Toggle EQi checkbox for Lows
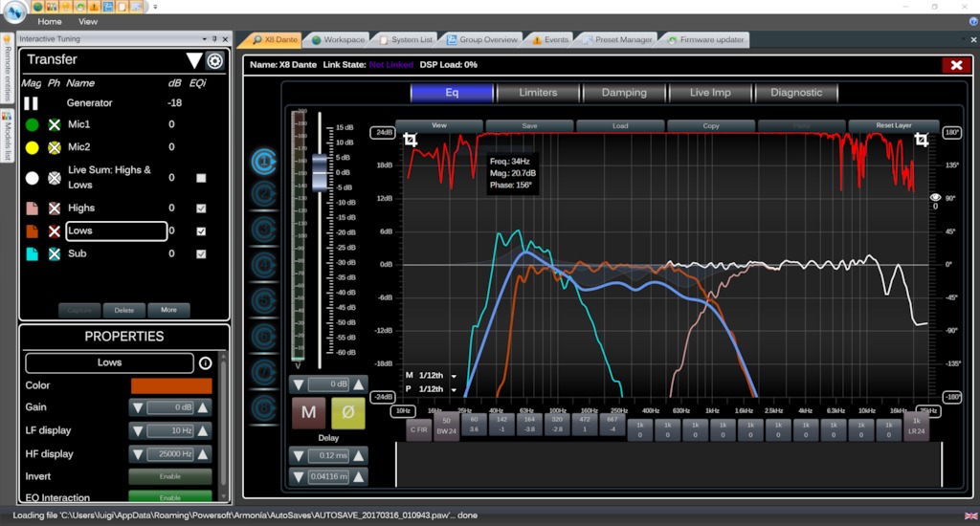Viewport: 980px width, 526px height. [x=201, y=231]
